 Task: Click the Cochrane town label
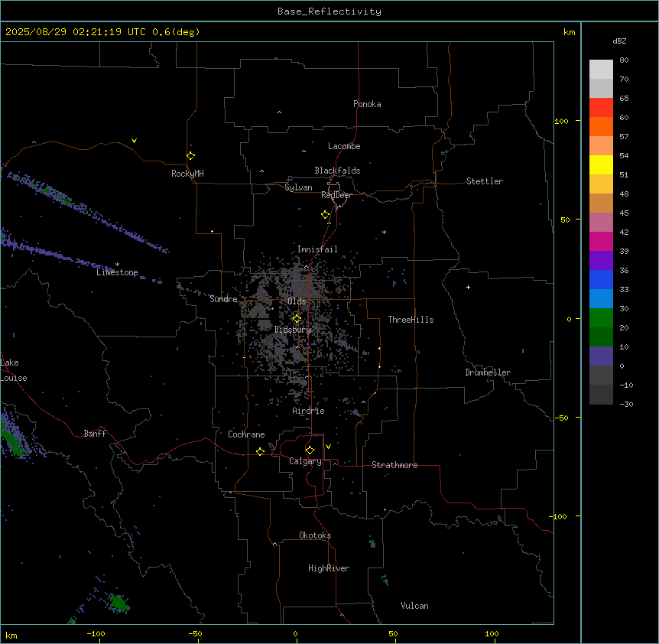246,434
